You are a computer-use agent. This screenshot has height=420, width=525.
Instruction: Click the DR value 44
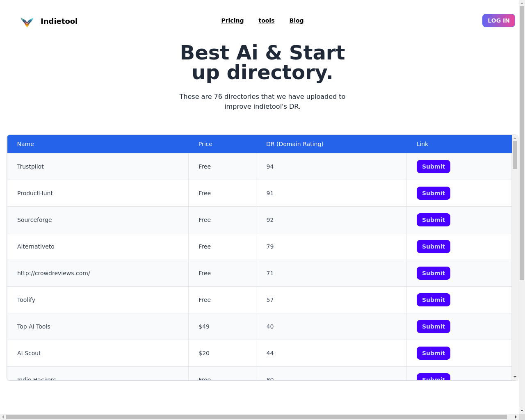[270, 353]
